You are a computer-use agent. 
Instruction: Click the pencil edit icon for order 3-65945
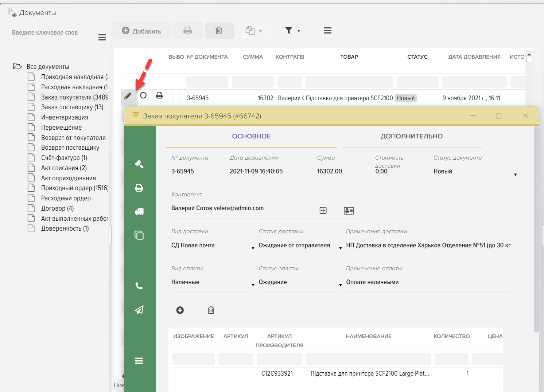tap(128, 96)
